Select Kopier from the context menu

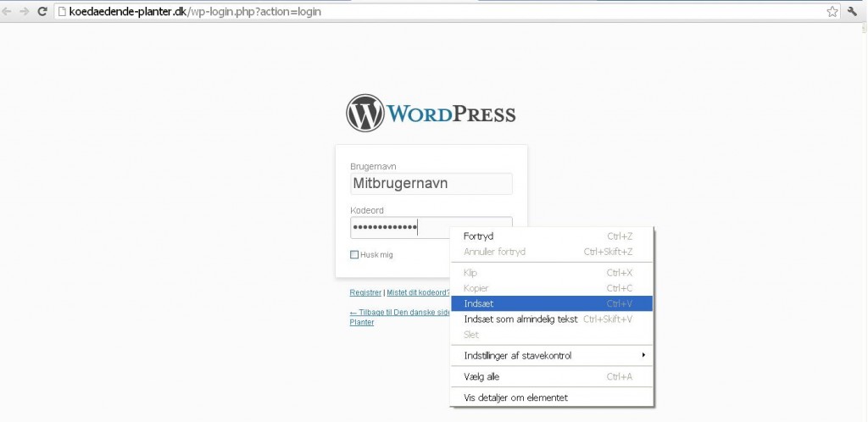[552, 288]
